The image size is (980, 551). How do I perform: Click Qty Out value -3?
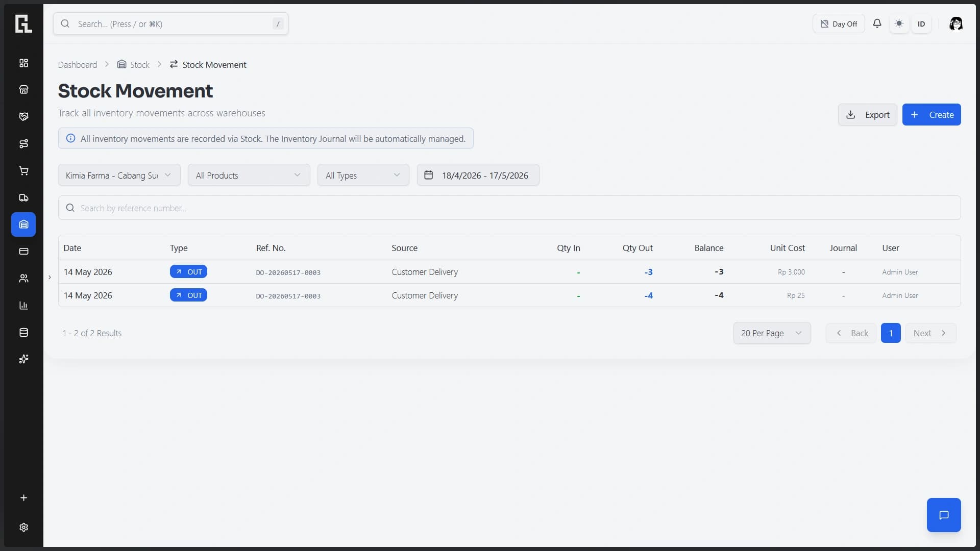pyautogui.click(x=648, y=272)
